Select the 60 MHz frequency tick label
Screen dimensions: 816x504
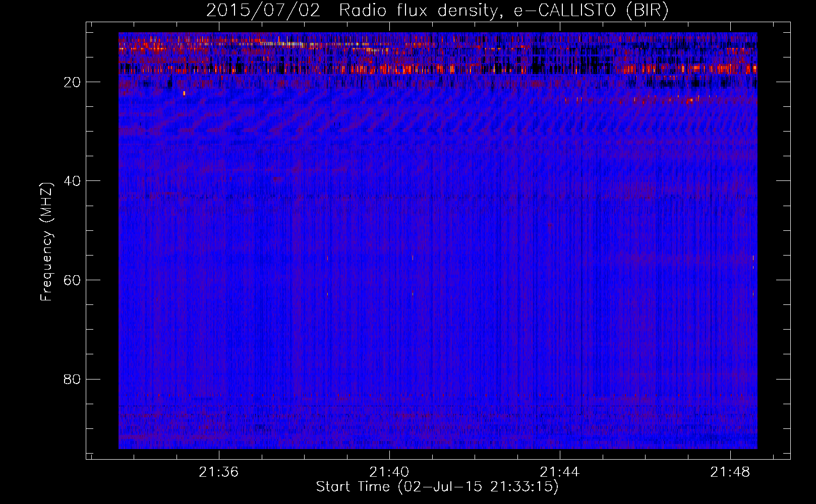tap(73, 280)
